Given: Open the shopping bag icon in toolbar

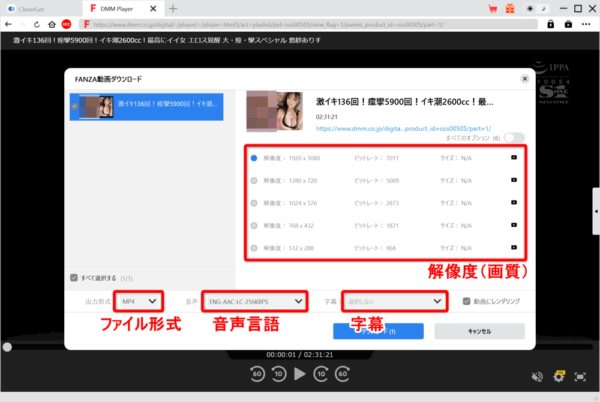Looking at the screenshot, I should click(568, 24).
